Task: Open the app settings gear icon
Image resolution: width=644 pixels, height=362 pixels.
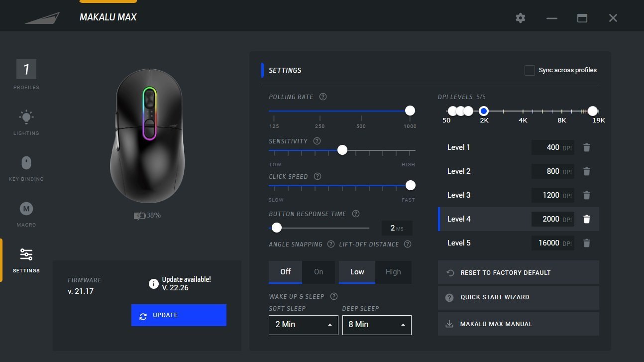Action: click(521, 18)
